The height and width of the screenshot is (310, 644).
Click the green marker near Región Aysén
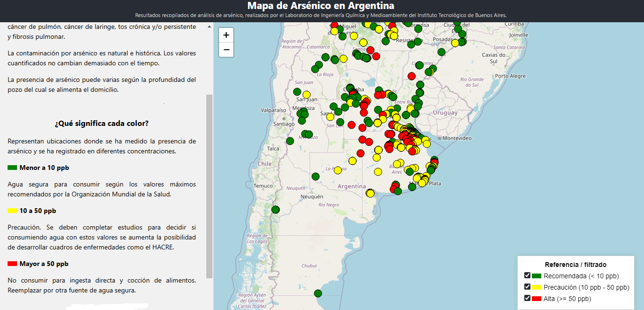tap(318, 293)
